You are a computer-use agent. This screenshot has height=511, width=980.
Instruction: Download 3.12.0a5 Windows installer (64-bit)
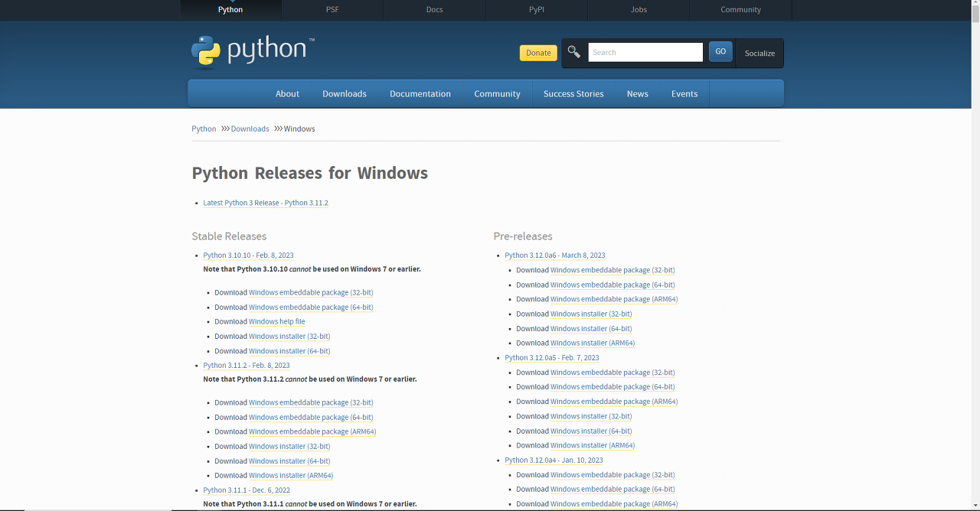tap(591, 431)
